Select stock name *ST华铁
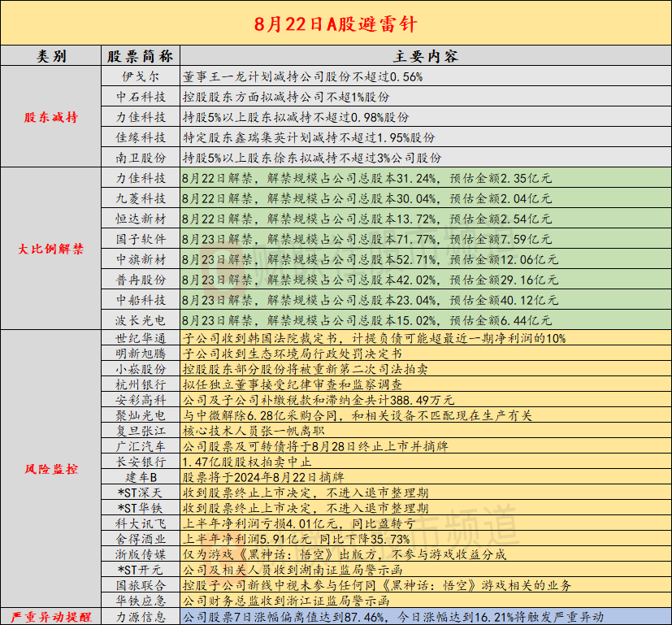672x625 pixels. click(141, 508)
